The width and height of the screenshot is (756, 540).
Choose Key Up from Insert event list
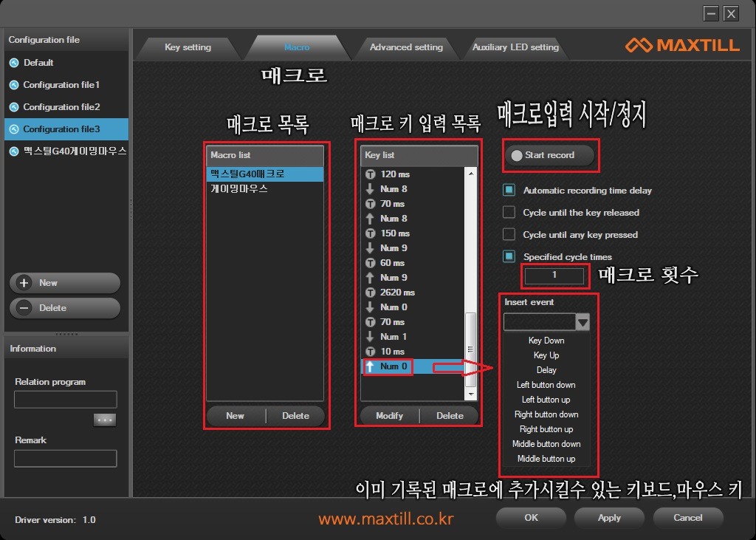tap(546, 355)
